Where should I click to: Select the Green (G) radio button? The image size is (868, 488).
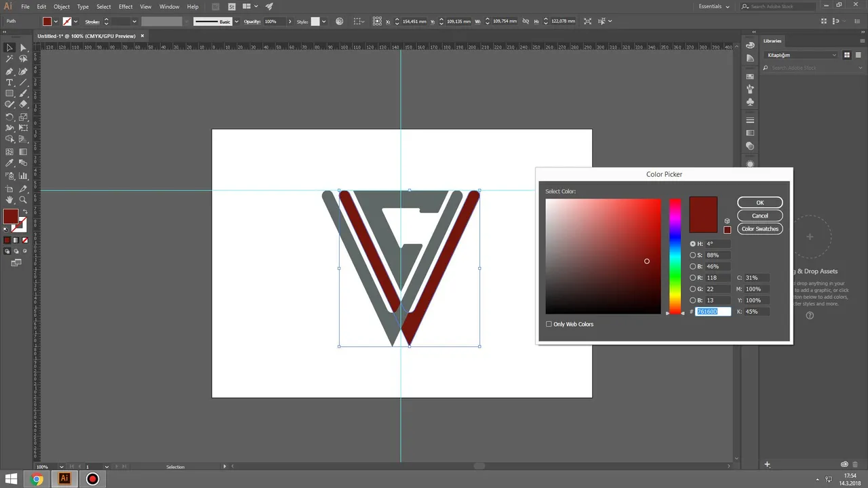coord(693,289)
